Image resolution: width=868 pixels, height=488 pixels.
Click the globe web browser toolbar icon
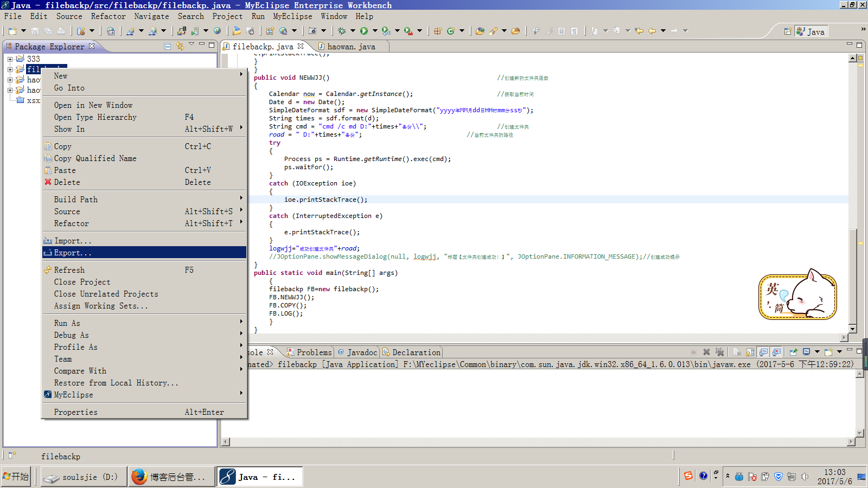pos(217,31)
